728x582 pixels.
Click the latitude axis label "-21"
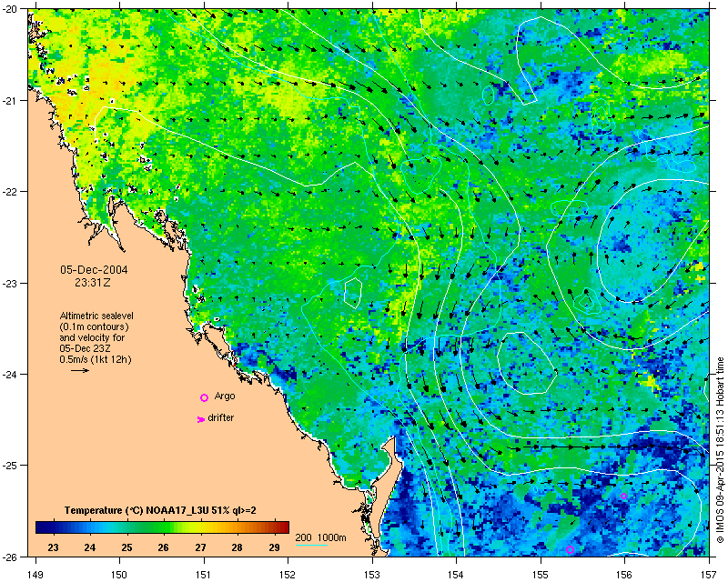[11, 101]
